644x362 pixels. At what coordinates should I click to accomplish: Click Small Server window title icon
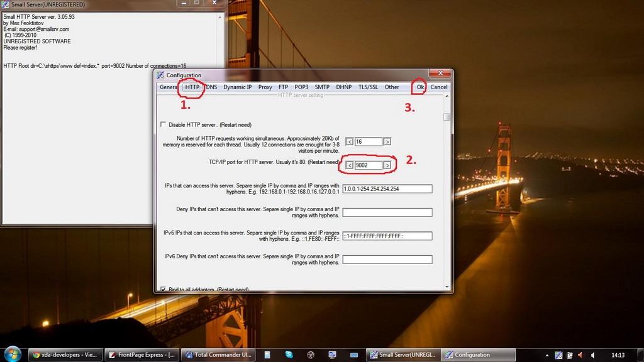click(x=5, y=4)
